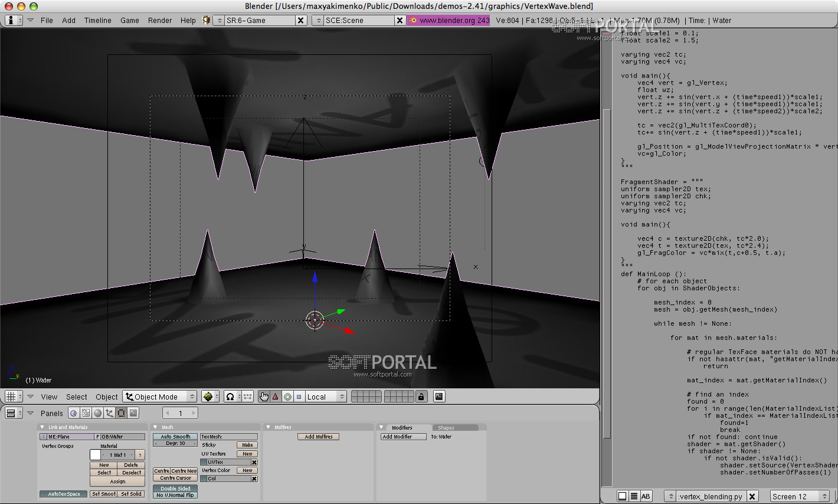Click the Assign button
The width and height of the screenshot is (838, 504).
click(117, 482)
